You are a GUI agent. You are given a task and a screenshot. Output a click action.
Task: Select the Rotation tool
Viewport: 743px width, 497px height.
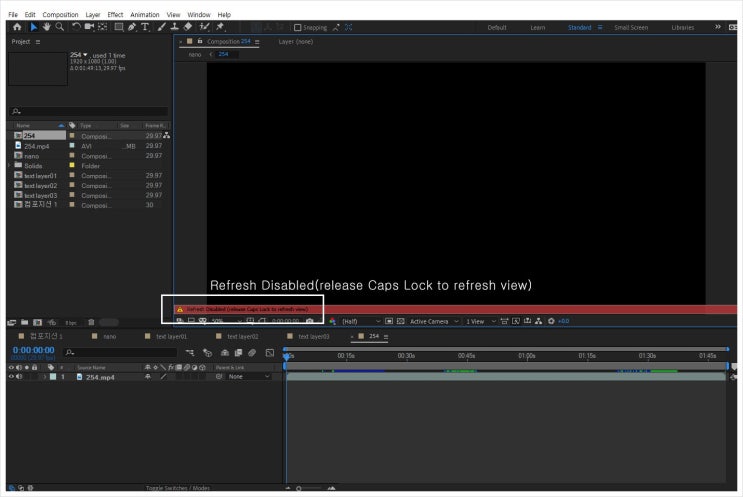(76, 27)
